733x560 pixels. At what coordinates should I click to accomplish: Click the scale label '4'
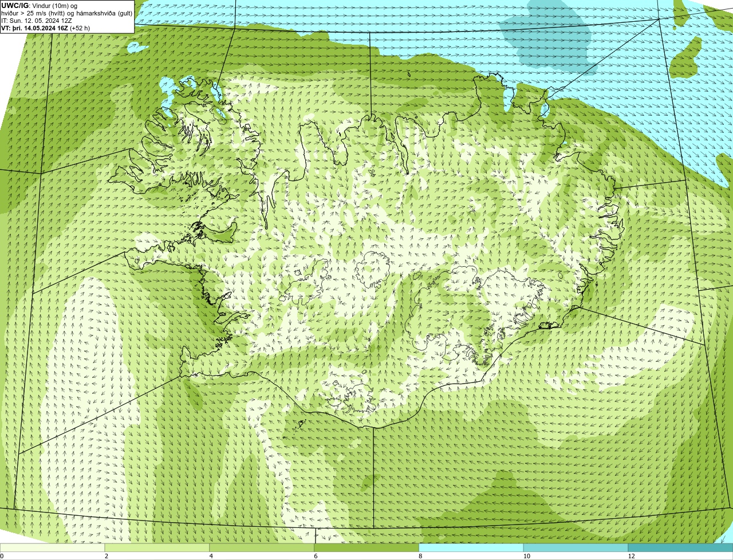211,556
